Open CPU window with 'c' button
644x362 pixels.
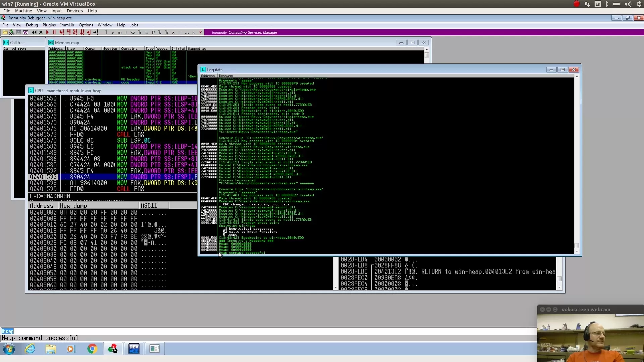tap(146, 32)
